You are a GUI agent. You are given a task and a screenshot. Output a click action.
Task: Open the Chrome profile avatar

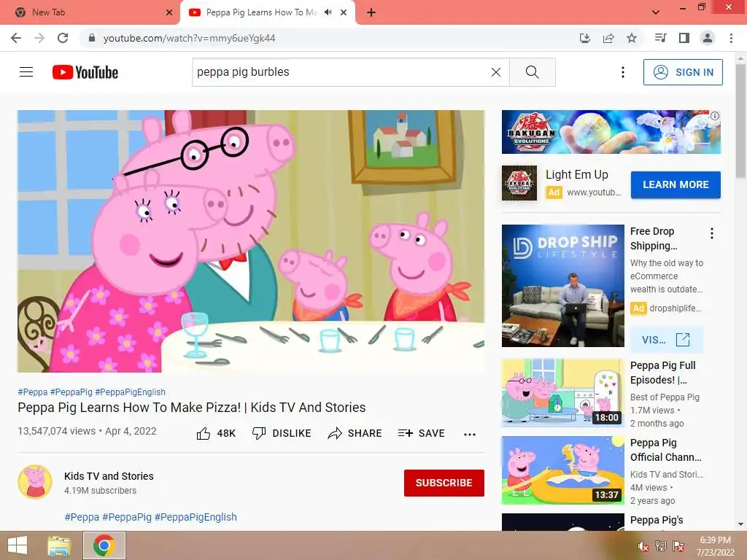pos(708,38)
